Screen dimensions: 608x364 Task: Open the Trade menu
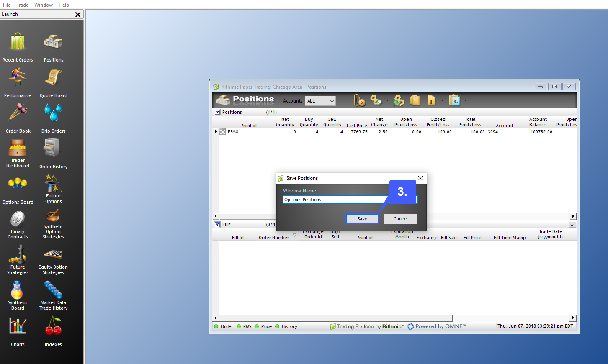pyautogui.click(x=23, y=5)
